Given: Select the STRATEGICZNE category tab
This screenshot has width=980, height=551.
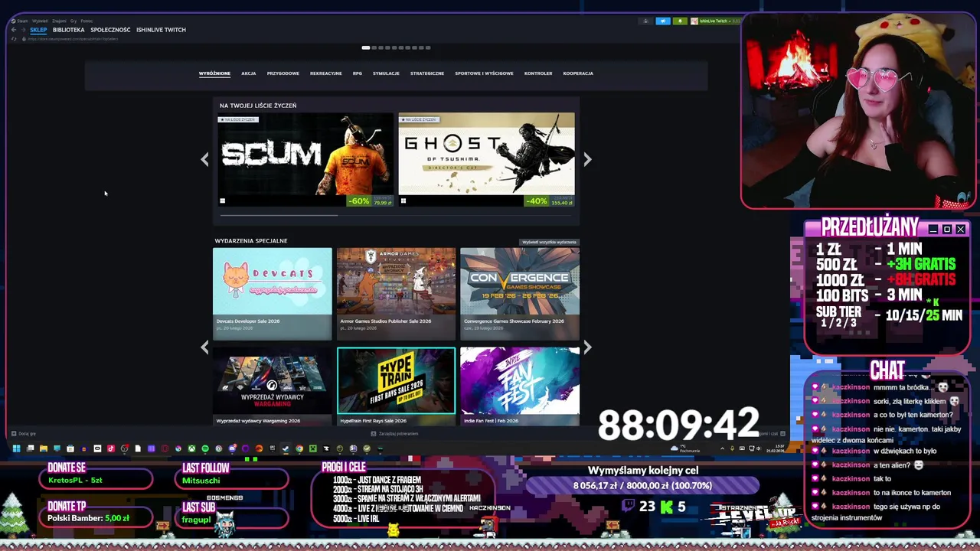Looking at the screenshot, I should pos(426,73).
